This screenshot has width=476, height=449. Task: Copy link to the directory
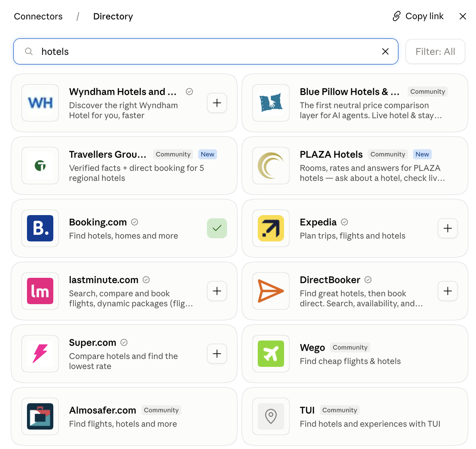[x=418, y=16]
